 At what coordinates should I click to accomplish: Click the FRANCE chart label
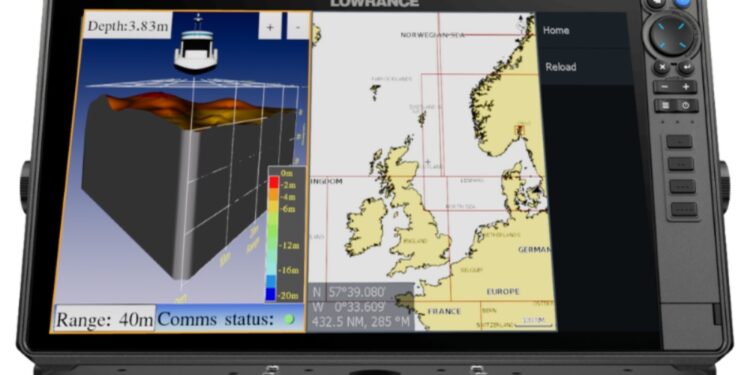coord(444,311)
